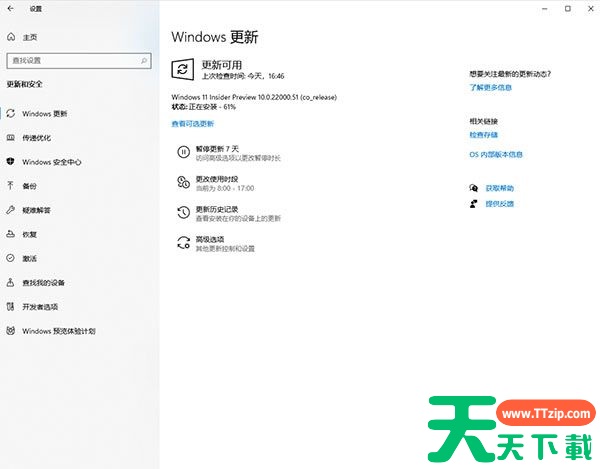Click the back arrow in Settings title bar
The width and height of the screenshot is (600, 469).
tap(10, 8)
